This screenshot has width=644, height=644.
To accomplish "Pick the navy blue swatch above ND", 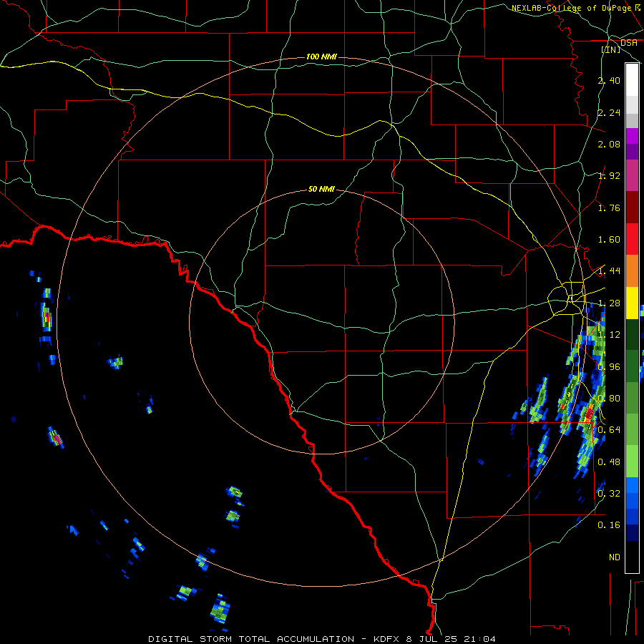I will click(x=632, y=532).
